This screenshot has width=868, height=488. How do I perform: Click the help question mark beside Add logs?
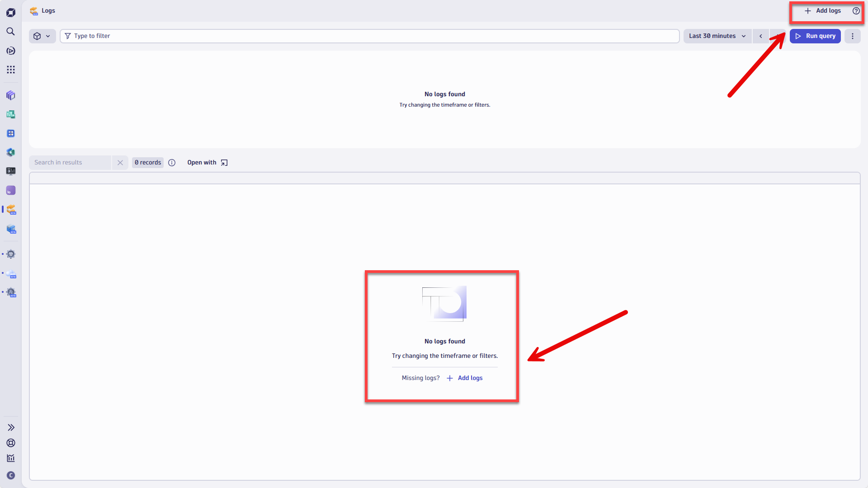tap(856, 10)
